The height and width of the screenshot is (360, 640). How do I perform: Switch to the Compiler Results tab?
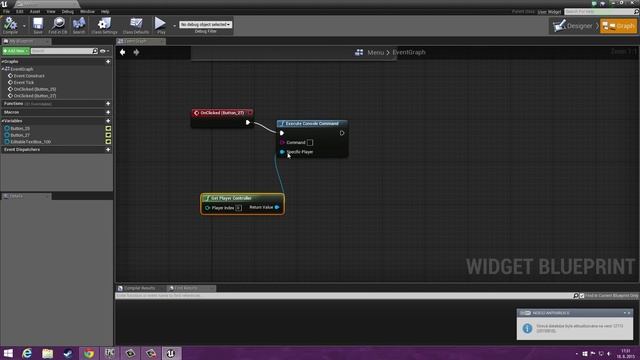[140, 288]
